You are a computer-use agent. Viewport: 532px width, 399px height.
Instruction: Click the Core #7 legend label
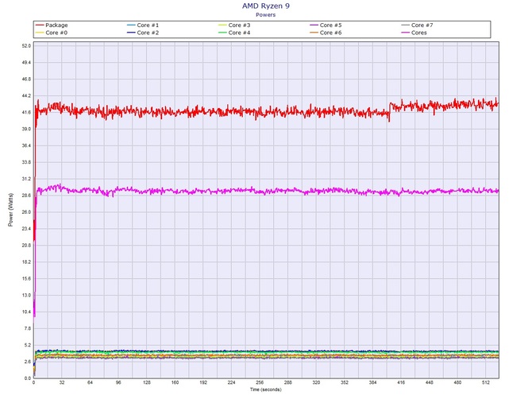point(422,25)
